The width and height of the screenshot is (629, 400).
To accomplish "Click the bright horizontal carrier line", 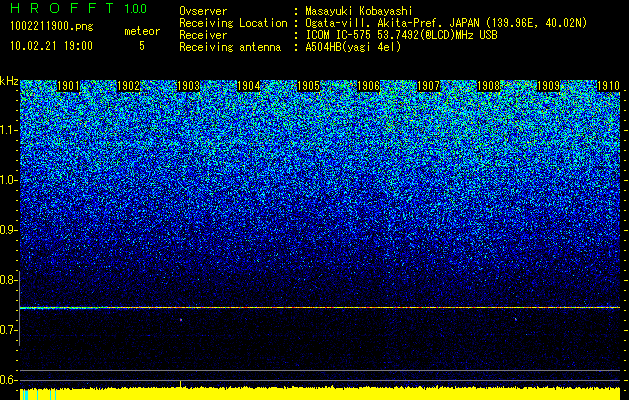I will click(x=320, y=308).
